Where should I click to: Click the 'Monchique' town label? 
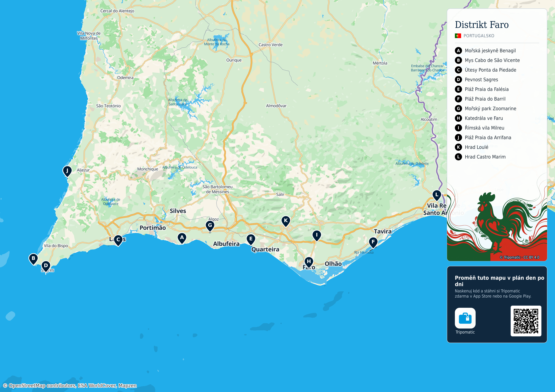pyautogui.click(x=148, y=169)
